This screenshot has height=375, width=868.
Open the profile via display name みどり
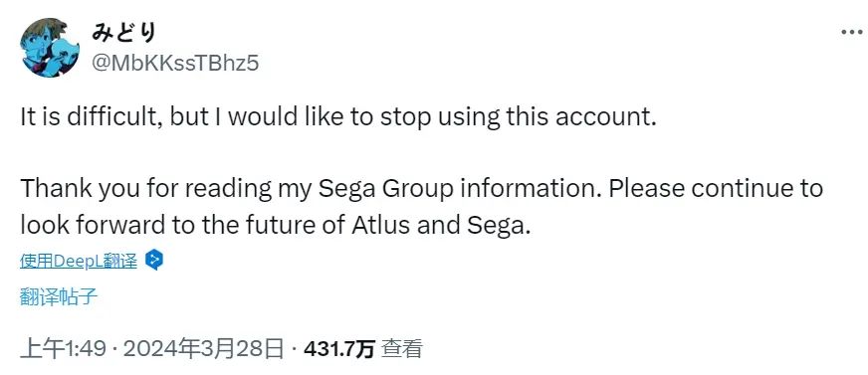(124, 33)
